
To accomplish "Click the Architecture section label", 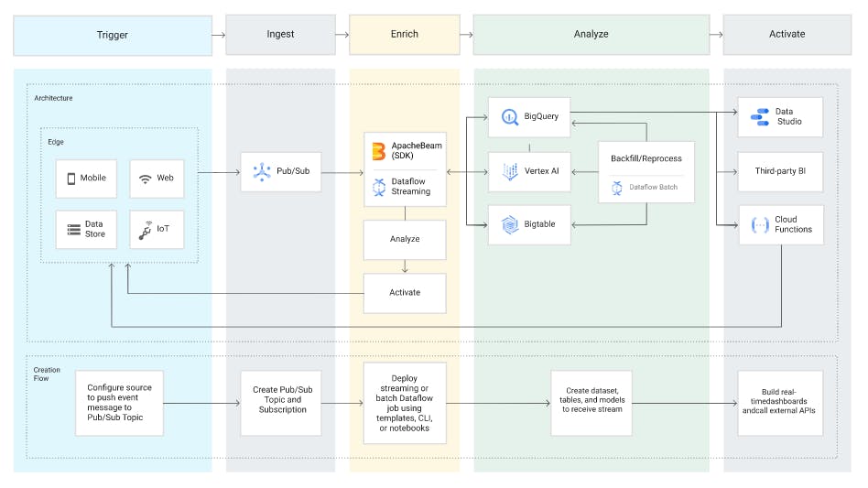I will point(53,99).
